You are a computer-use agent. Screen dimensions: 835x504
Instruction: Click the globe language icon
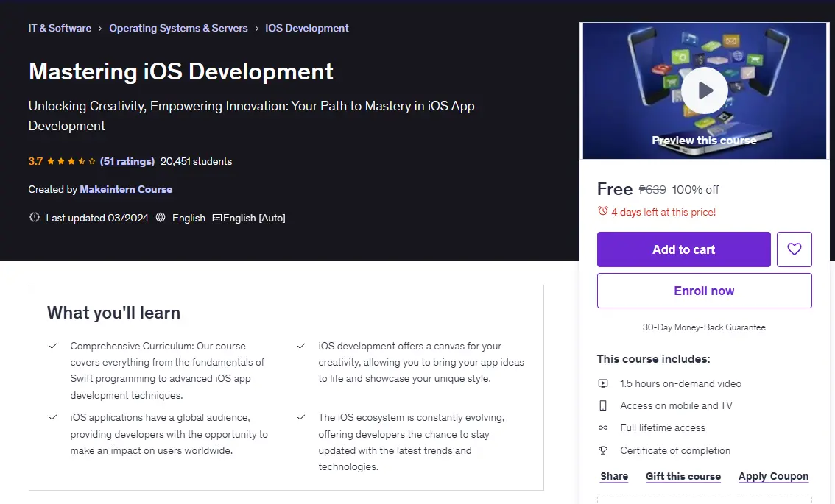coord(161,217)
